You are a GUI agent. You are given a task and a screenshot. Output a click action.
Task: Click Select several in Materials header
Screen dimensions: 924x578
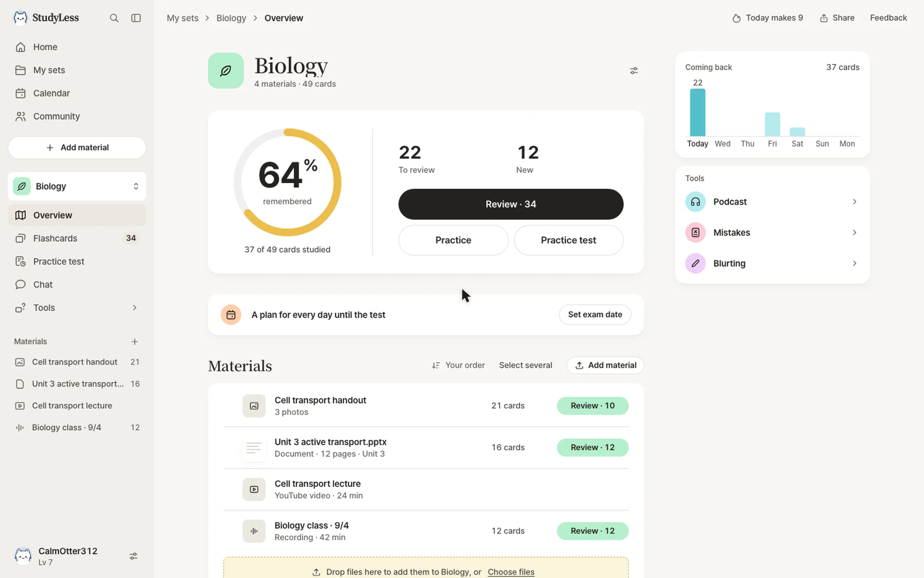(525, 365)
